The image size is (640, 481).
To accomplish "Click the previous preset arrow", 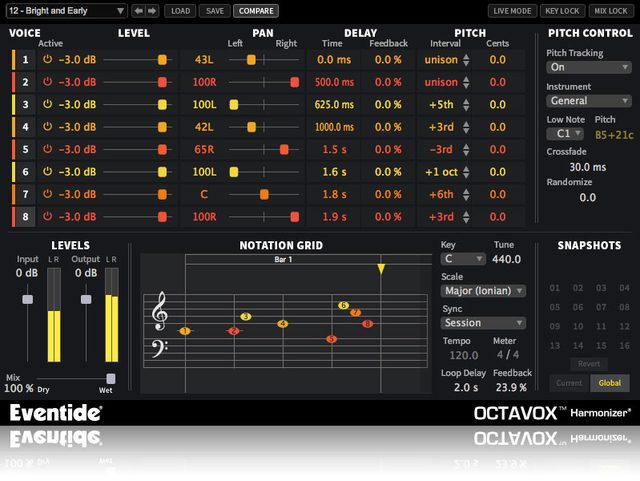I will point(139,11).
